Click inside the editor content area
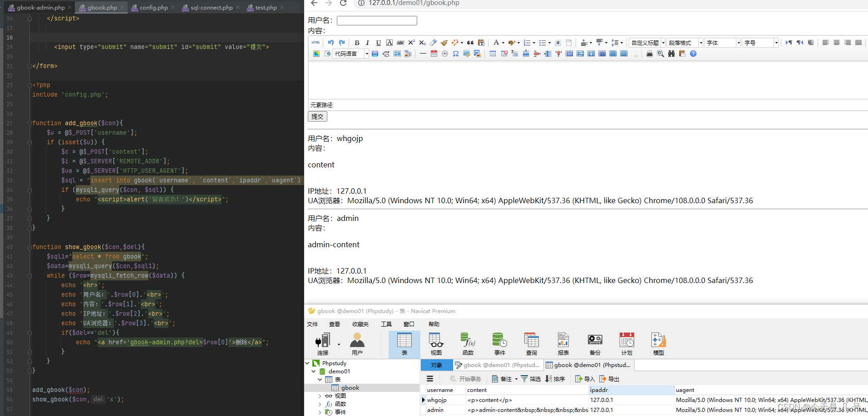Image resolution: width=868 pixels, height=416 pixels. click(588, 80)
